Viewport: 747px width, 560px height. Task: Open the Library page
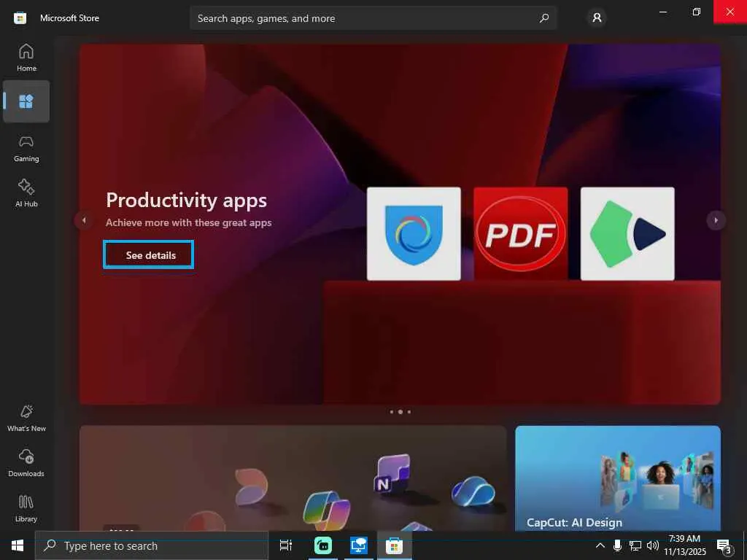[x=26, y=508]
